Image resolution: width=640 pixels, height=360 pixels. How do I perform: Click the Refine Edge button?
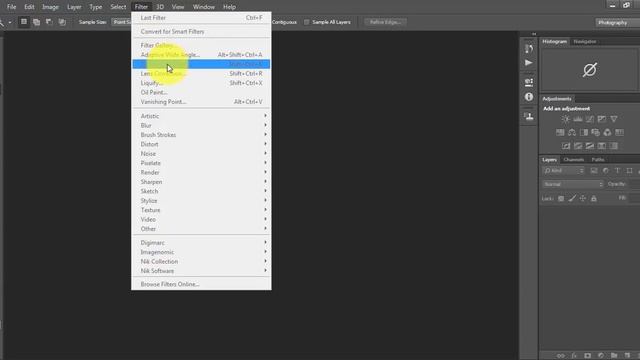(x=385, y=22)
